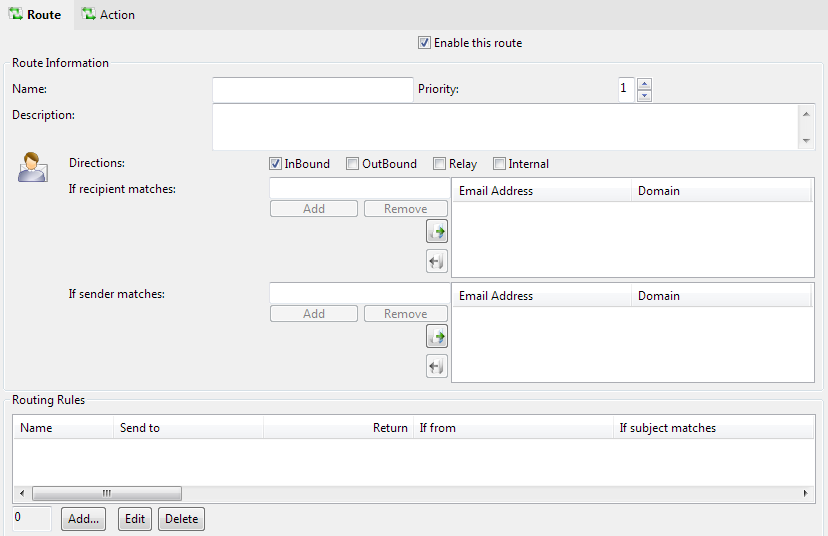Decrease Priority with the down arrow

pyautogui.click(x=644, y=95)
